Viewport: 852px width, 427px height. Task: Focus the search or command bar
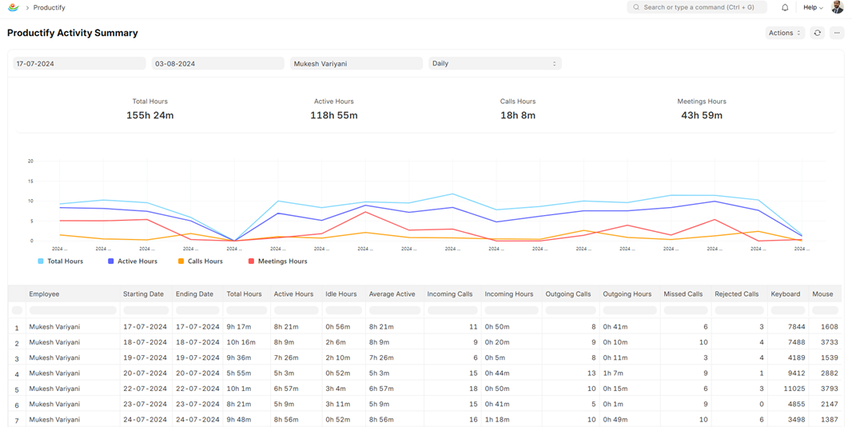coord(697,8)
